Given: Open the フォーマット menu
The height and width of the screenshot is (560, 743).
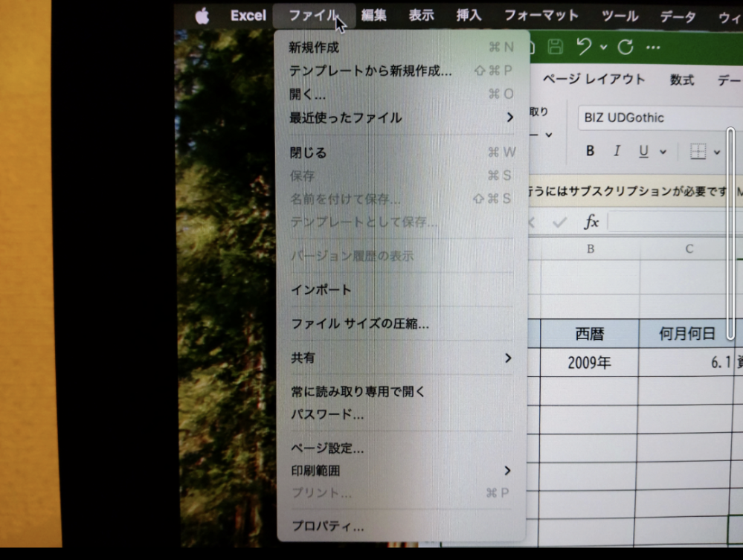Looking at the screenshot, I should (541, 16).
